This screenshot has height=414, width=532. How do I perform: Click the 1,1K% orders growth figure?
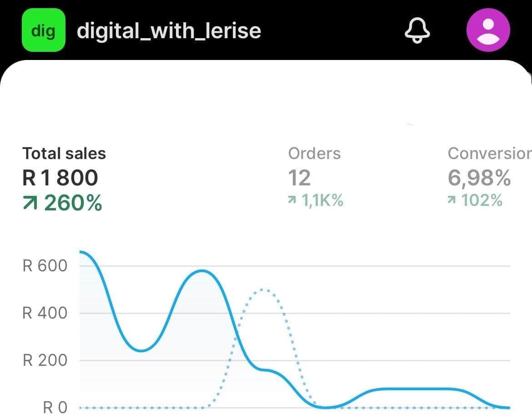tap(322, 200)
